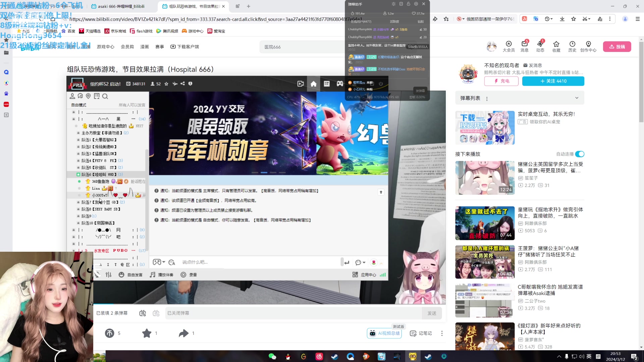
Task: Click the coin icon to reward the video
Action: [109, 333]
